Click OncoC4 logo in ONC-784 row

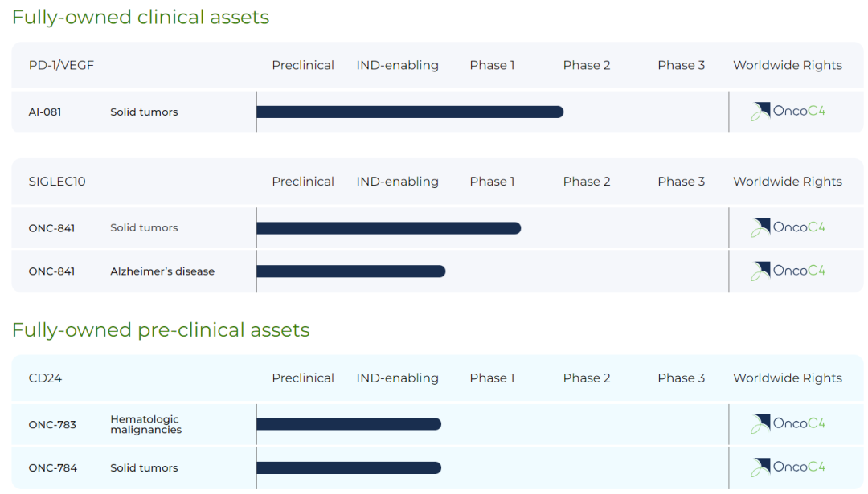(788, 467)
